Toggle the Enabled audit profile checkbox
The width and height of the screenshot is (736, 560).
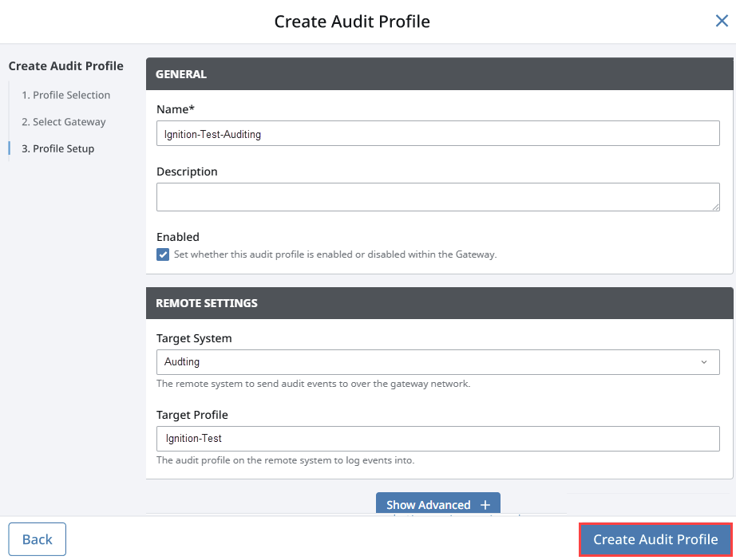pos(163,254)
